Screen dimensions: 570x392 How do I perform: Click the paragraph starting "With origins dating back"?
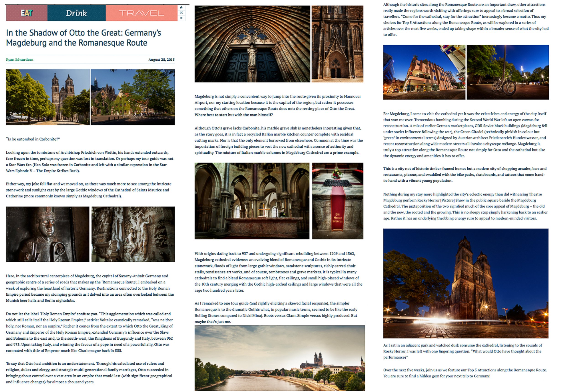click(279, 272)
